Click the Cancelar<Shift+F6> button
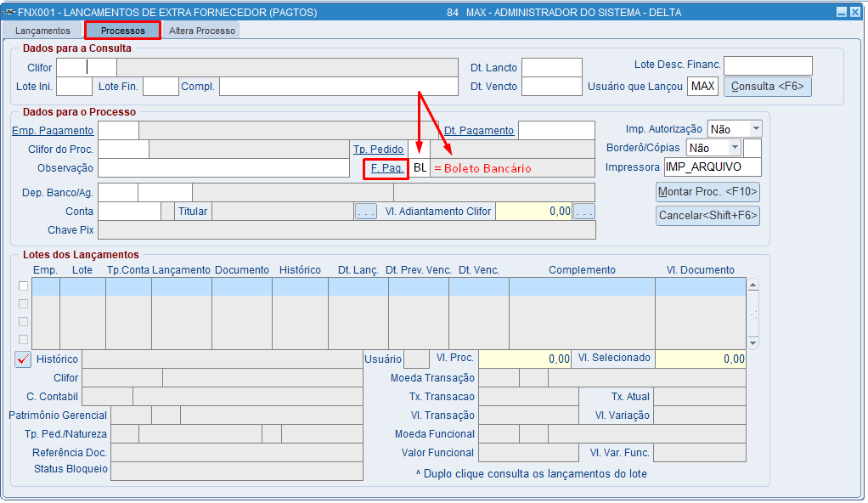Viewport: 868px width, 503px height. tap(707, 216)
